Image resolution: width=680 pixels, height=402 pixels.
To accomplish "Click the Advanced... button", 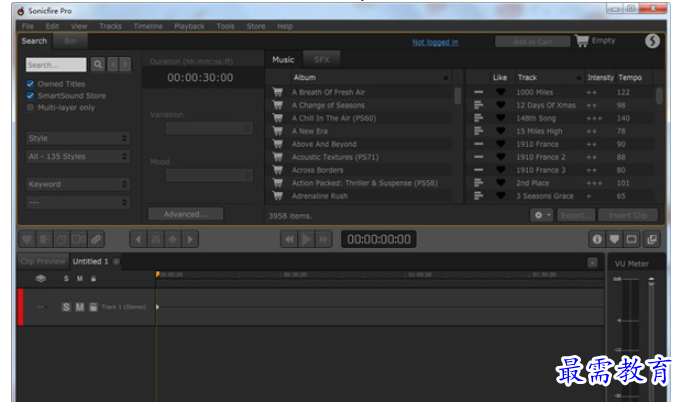I will tap(186, 214).
